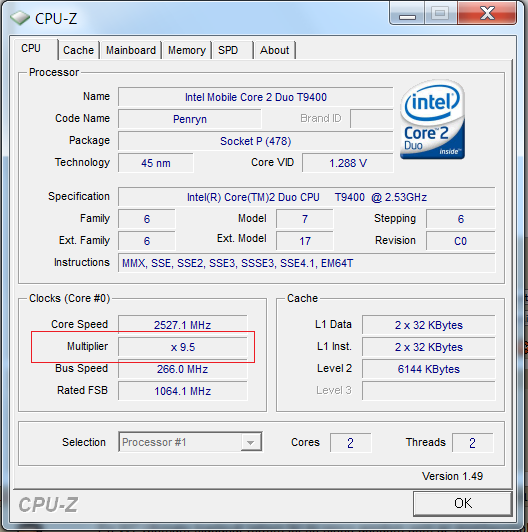Click the empty Level 3 cache field
Viewport: 528px width, 532px height.
pos(429,391)
